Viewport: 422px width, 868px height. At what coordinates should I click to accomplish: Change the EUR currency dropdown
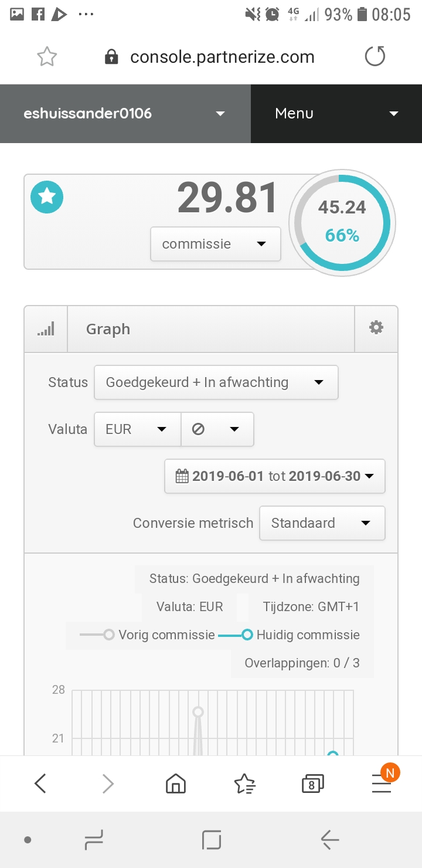[138, 429]
